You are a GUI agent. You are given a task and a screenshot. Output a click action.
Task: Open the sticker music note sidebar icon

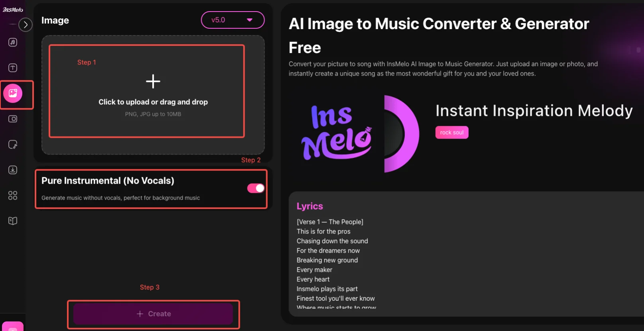pos(13,145)
